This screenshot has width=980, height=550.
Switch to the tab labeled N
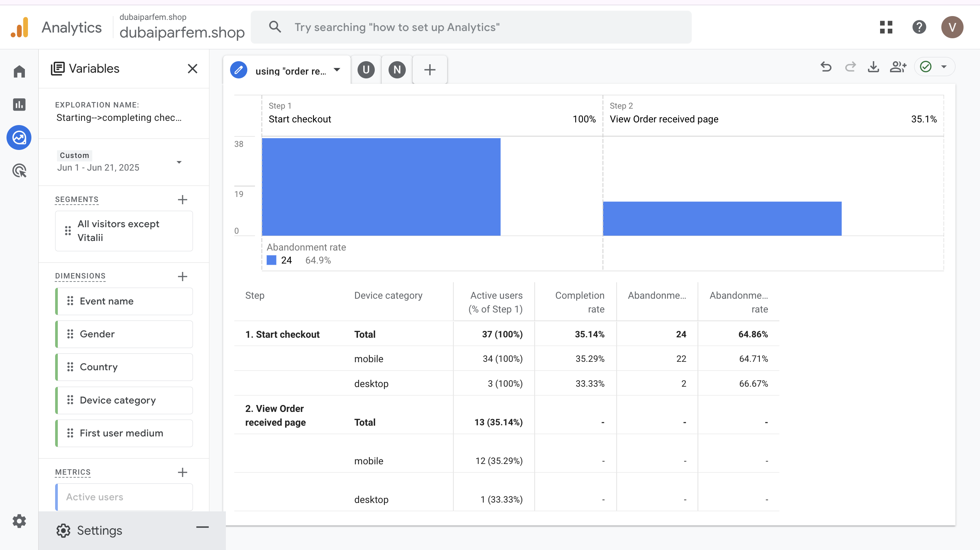397,70
